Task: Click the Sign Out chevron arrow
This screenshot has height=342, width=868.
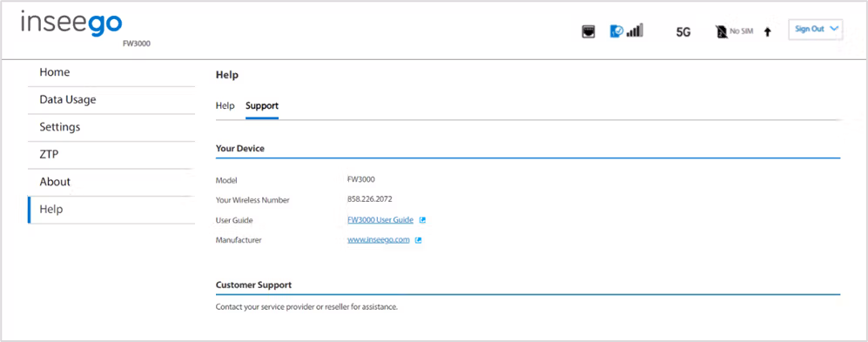Action: [834, 30]
